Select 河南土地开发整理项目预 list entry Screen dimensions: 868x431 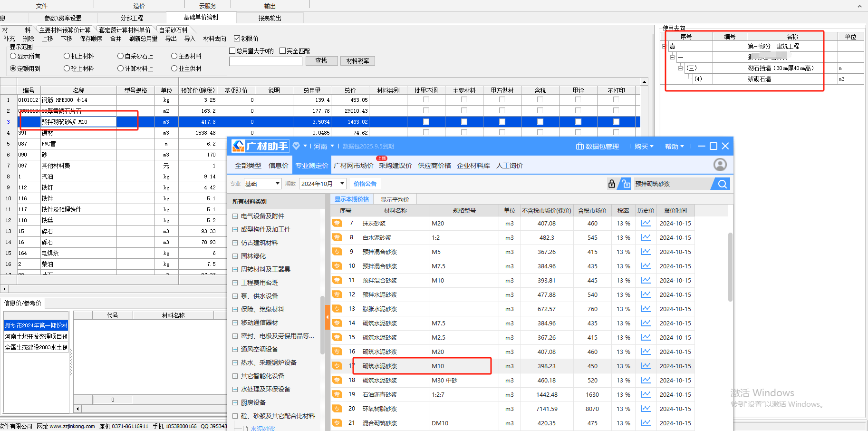(36, 336)
